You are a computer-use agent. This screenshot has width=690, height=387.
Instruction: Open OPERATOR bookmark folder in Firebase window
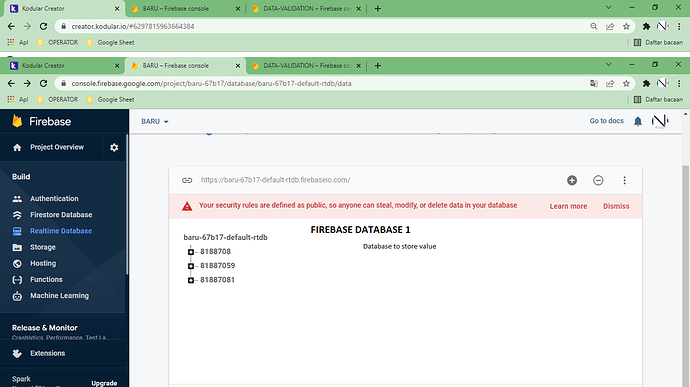pos(58,100)
